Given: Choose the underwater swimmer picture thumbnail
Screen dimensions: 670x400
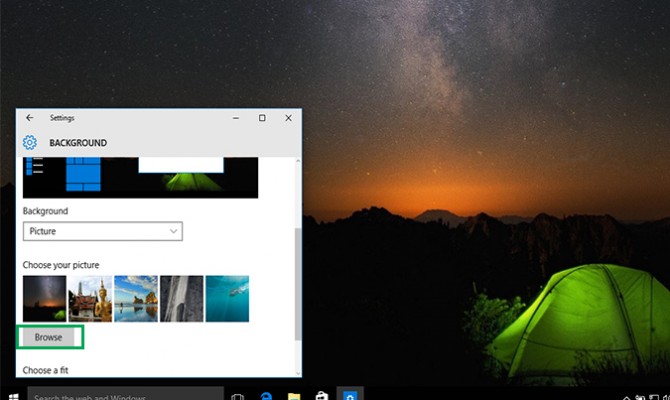Looking at the screenshot, I should (227, 298).
